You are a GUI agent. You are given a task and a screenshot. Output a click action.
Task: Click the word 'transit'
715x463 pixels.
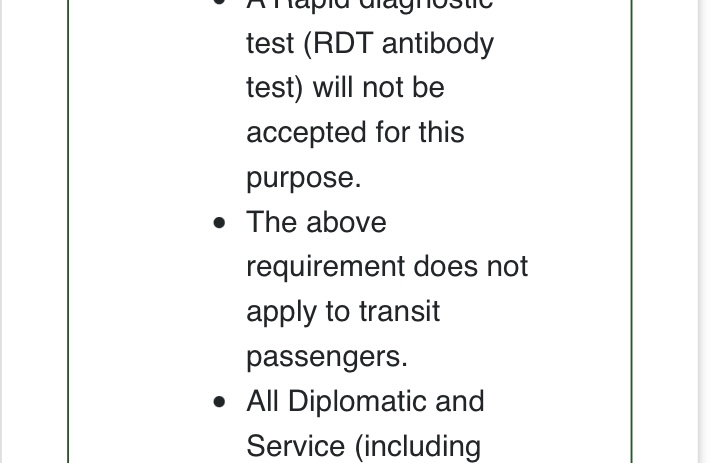[399, 311]
